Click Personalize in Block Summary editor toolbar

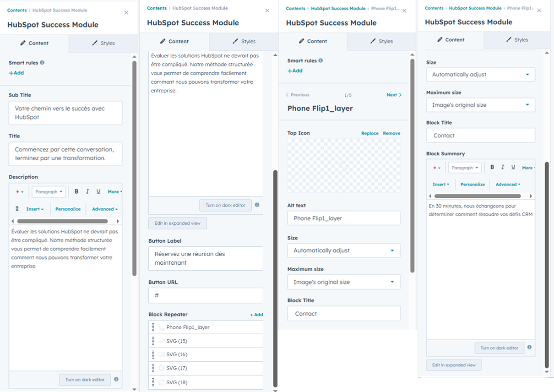(473, 184)
